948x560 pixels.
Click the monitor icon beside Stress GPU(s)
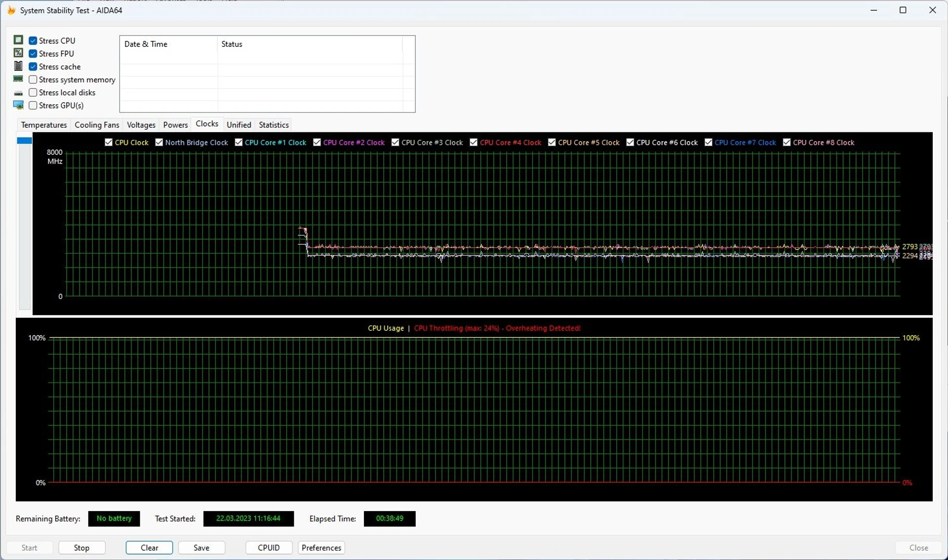(18, 105)
